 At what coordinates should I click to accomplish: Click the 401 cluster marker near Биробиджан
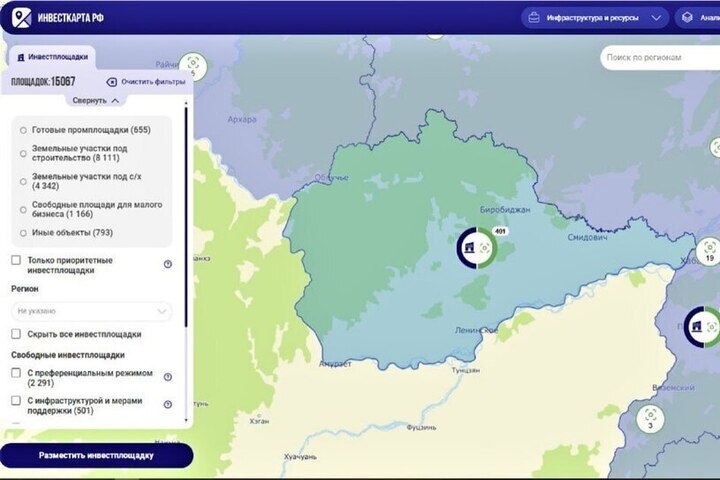click(x=476, y=248)
